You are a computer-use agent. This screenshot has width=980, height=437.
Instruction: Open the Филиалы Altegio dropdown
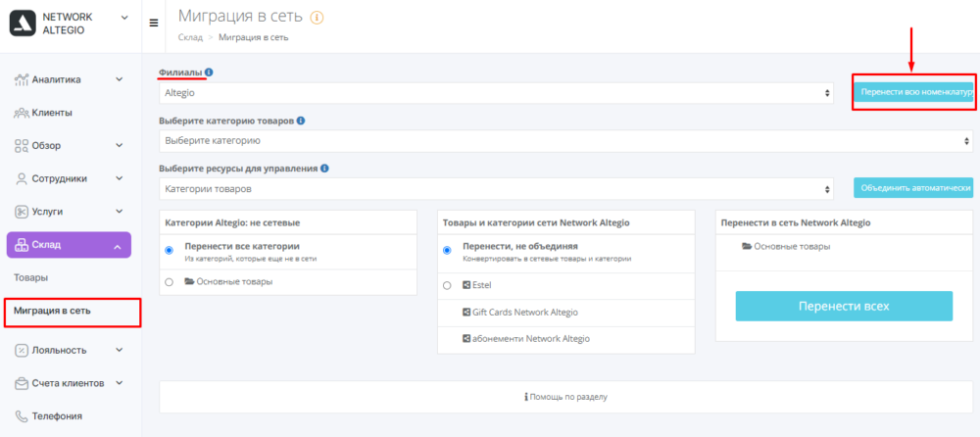pos(496,92)
